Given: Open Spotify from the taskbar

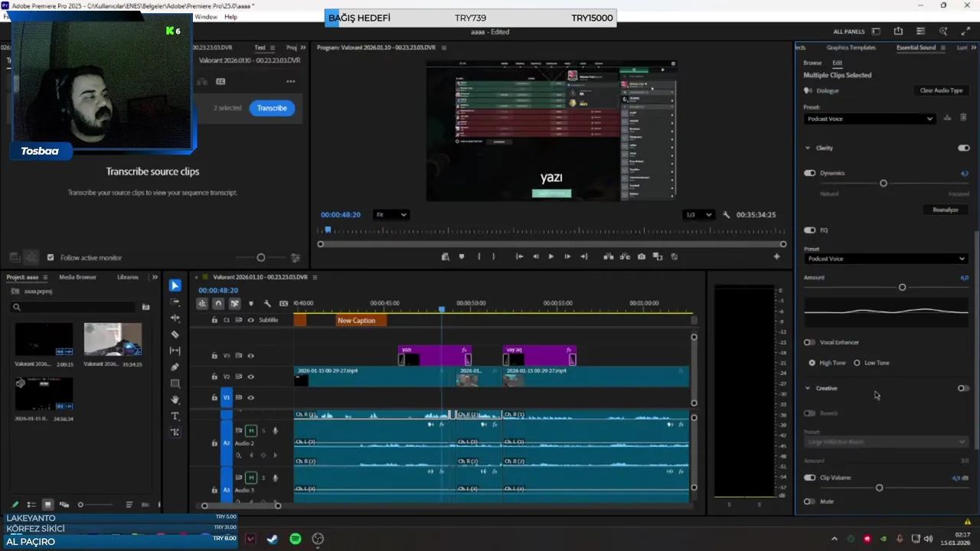Looking at the screenshot, I should [x=296, y=539].
